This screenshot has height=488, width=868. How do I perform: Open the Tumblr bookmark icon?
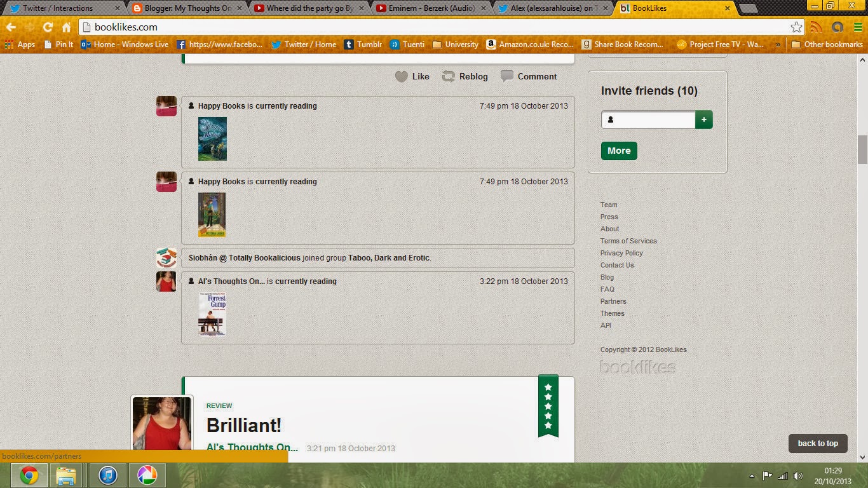349,44
